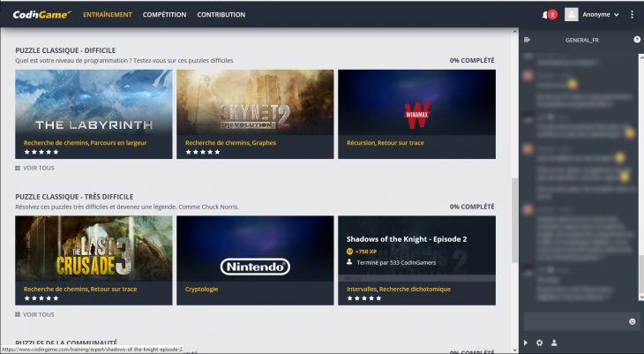Open the chat channel list icon

coord(528,40)
